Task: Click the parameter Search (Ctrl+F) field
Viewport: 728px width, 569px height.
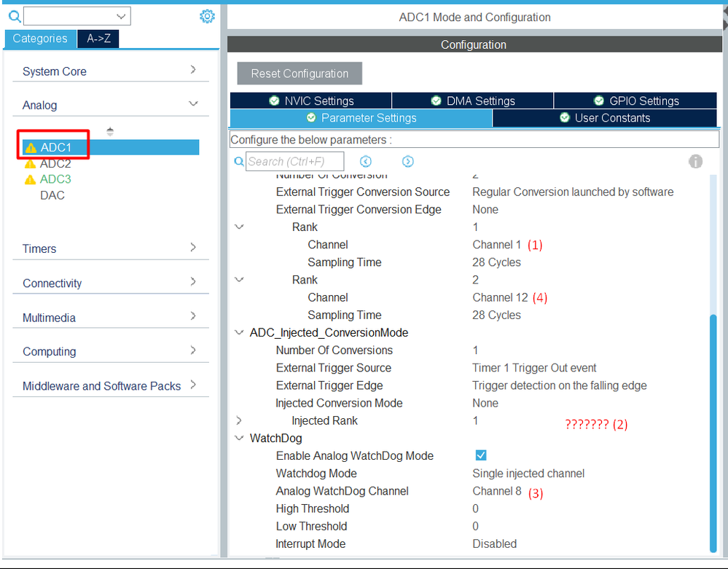Action: (x=295, y=162)
